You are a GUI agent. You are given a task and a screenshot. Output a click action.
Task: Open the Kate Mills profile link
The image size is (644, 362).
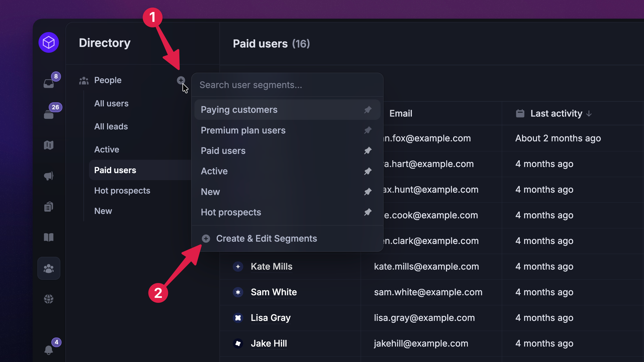271,266
